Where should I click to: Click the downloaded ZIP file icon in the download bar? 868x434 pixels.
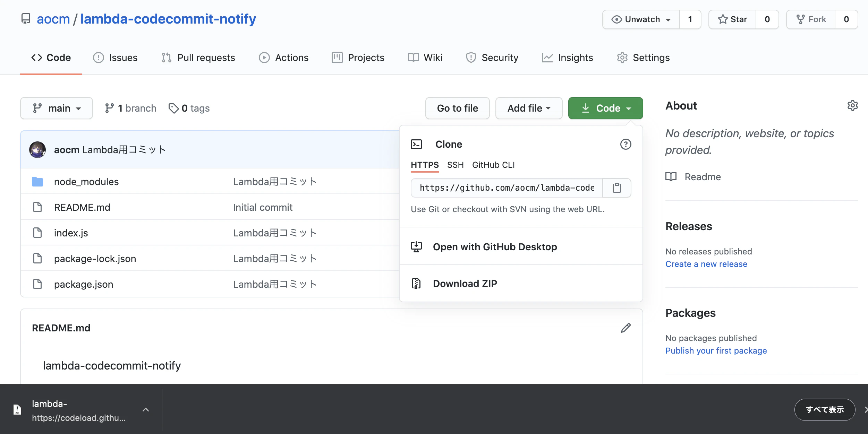(x=17, y=410)
